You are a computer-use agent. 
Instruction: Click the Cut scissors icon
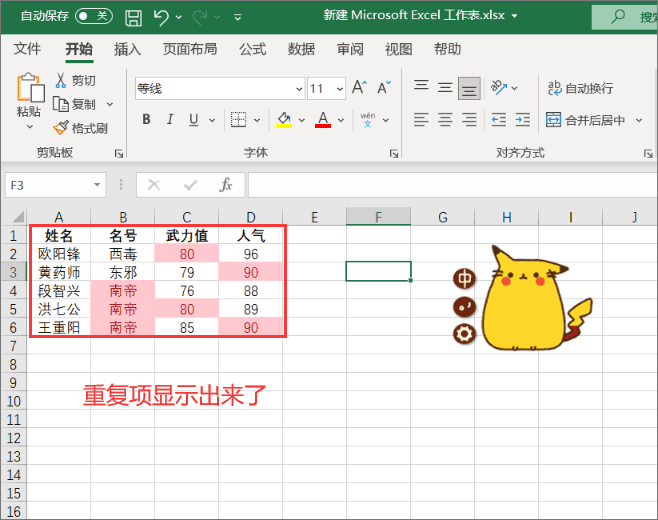coord(60,80)
